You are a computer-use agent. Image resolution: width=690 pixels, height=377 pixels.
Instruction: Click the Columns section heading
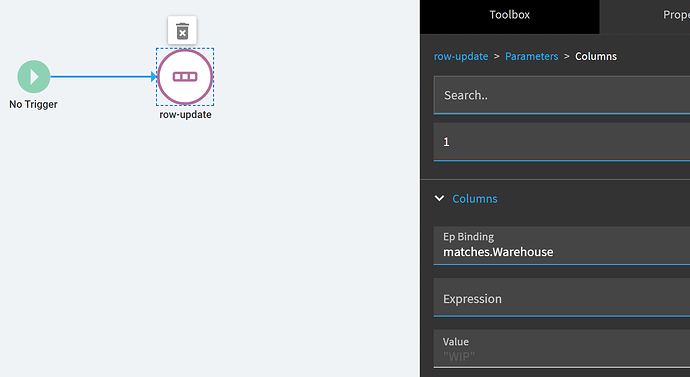(x=475, y=199)
